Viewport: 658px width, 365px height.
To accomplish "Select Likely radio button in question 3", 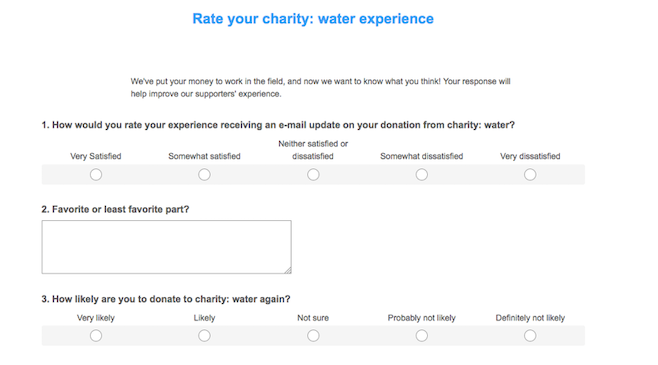I will [204, 336].
